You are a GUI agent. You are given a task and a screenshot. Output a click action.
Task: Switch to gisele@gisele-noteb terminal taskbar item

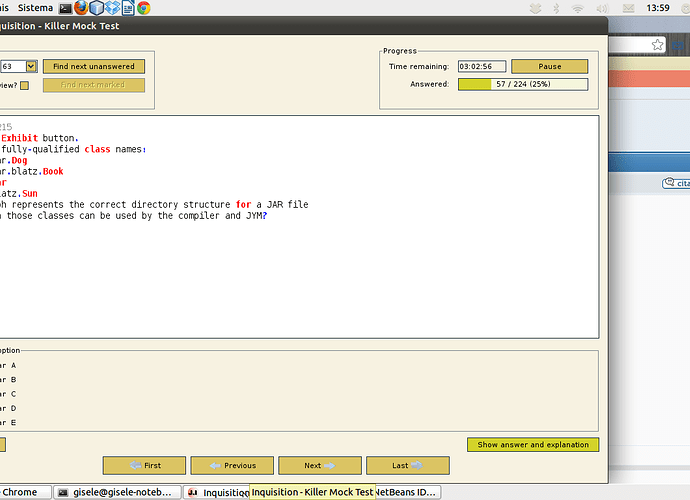tap(117, 492)
